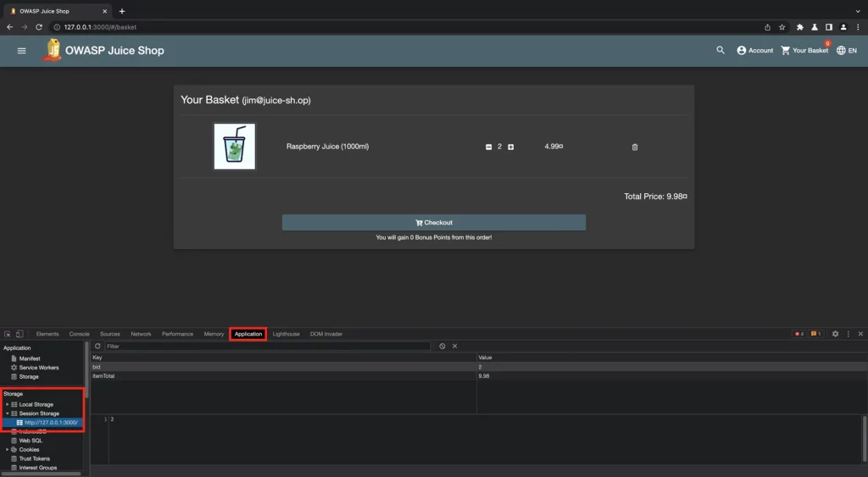
Task: Refresh the storage table
Action: tap(97, 347)
